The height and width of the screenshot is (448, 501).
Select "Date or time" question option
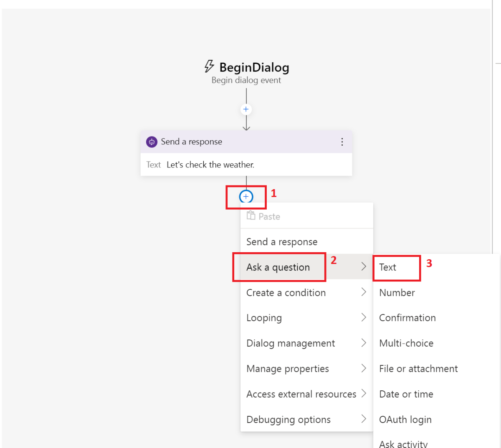click(x=405, y=394)
